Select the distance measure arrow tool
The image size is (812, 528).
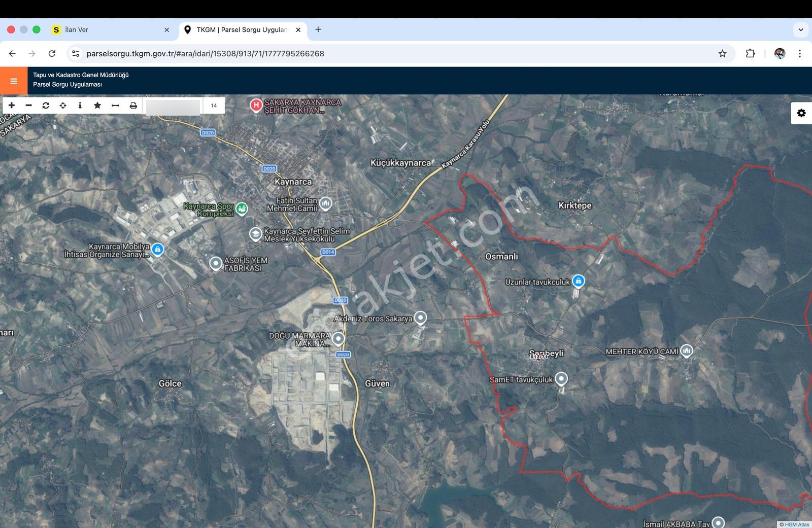[x=115, y=105]
